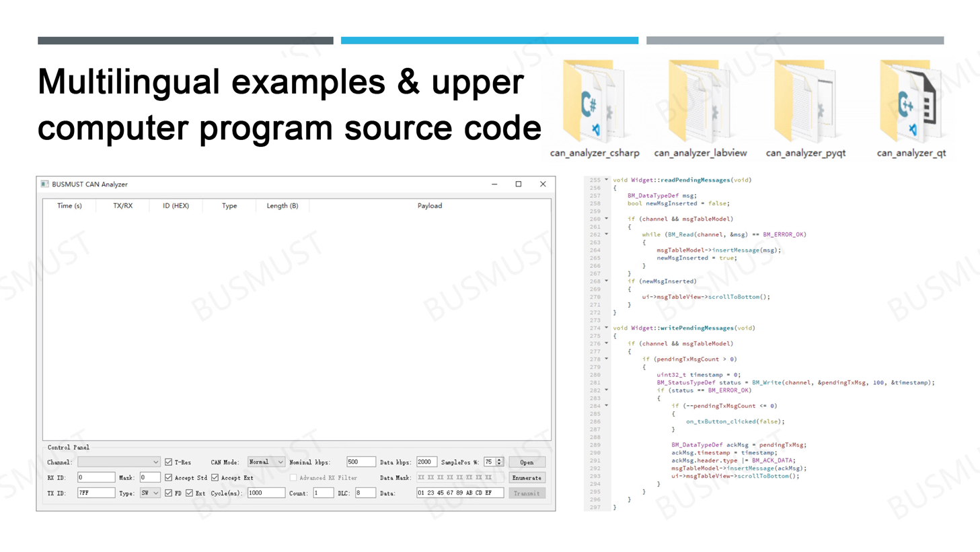Collapse the fold arrow at code line 255
This screenshot has width=980, height=552.
pyautogui.click(x=606, y=180)
